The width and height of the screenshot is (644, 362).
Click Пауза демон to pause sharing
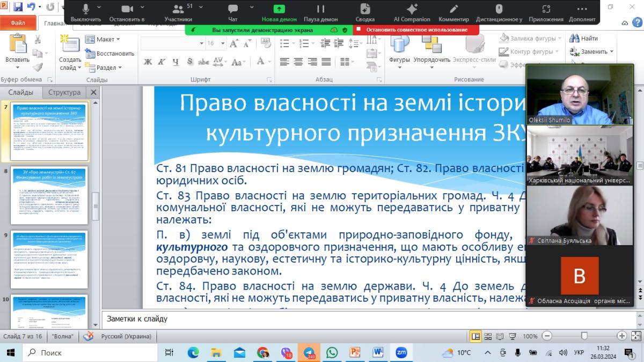(320, 10)
